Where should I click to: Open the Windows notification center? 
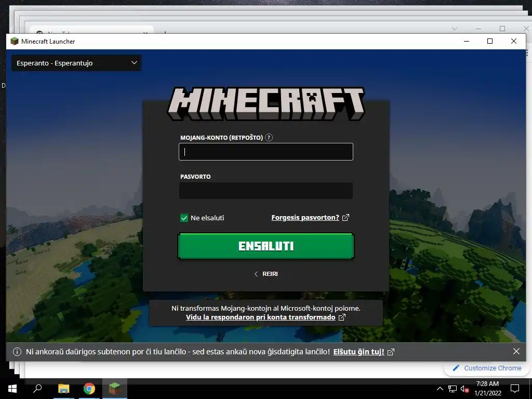point(515,389)
